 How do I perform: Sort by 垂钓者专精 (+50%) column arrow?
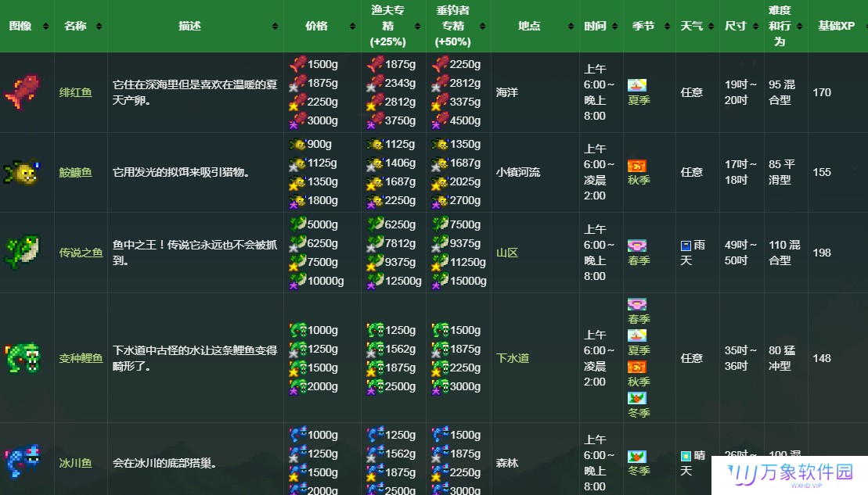483,26
